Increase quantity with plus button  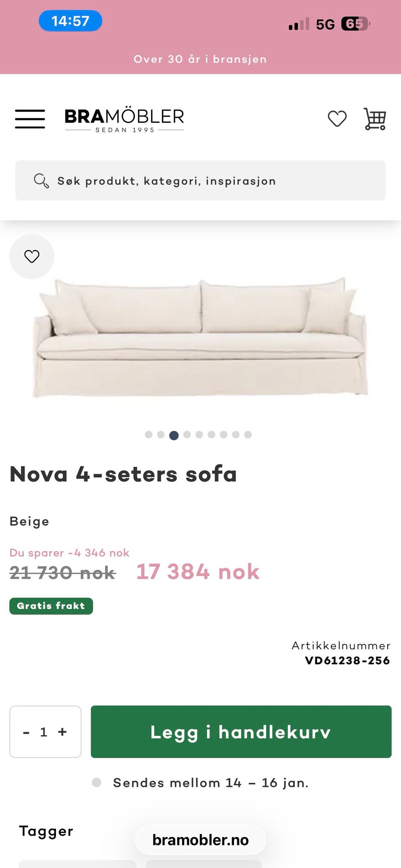click(62, 732)
